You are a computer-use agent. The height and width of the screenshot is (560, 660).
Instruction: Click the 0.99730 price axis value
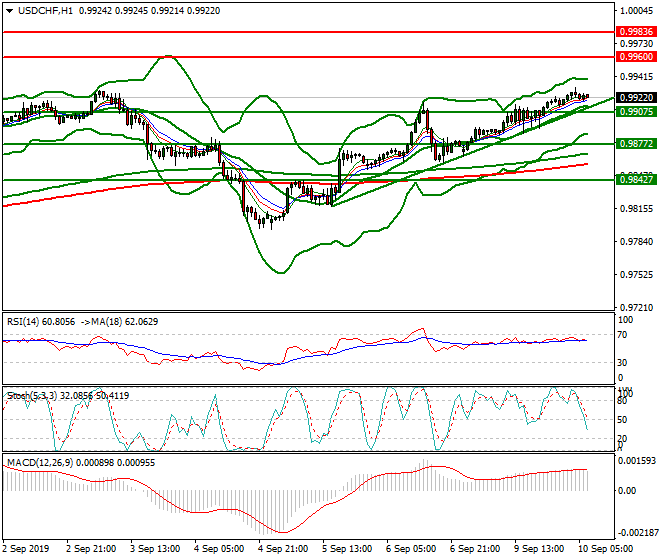pos(636,43)
